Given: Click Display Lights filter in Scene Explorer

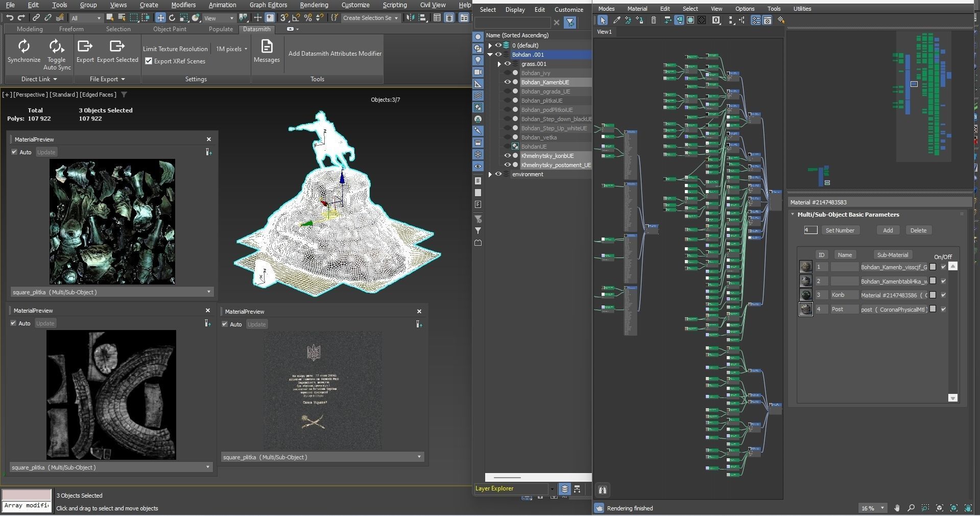Looking at the screenshot, I should (x=478, y=60).
